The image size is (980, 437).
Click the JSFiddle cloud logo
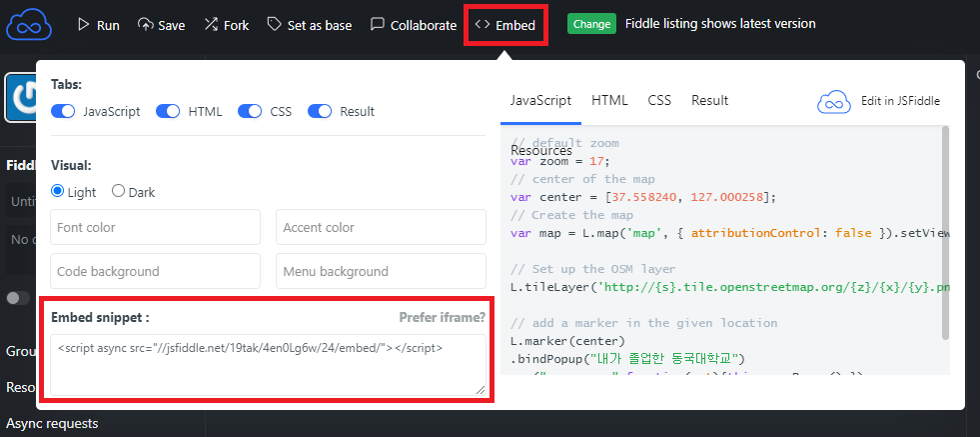[29, 24]
